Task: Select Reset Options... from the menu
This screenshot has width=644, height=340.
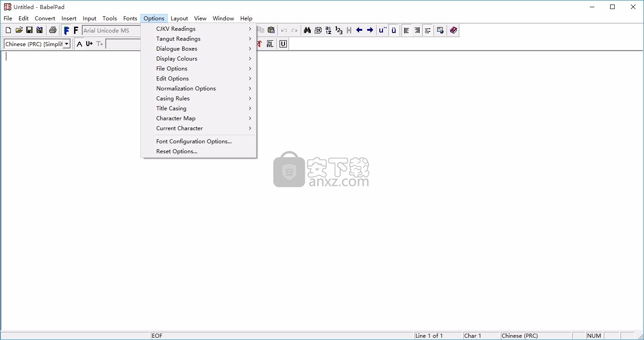Action: (199, 151)
